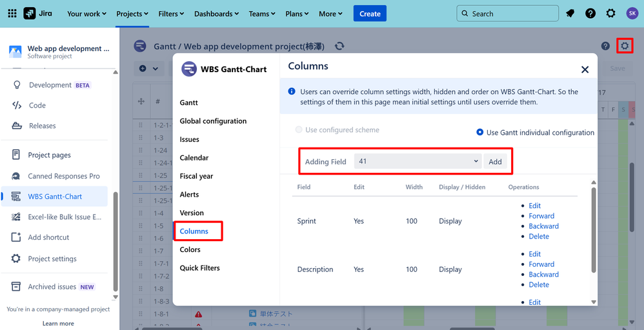
Task: Open Fiscal year settings section
Action: [196, 176]
